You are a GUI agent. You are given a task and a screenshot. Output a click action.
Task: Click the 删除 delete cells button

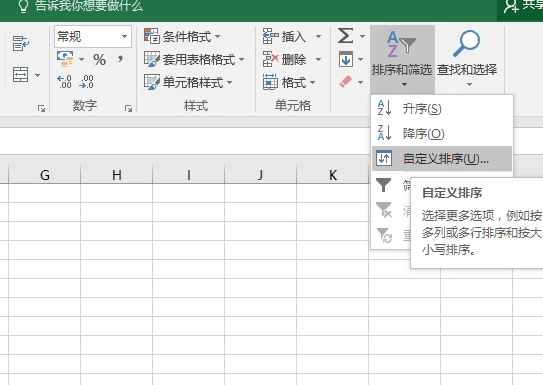tap(285, 60)
